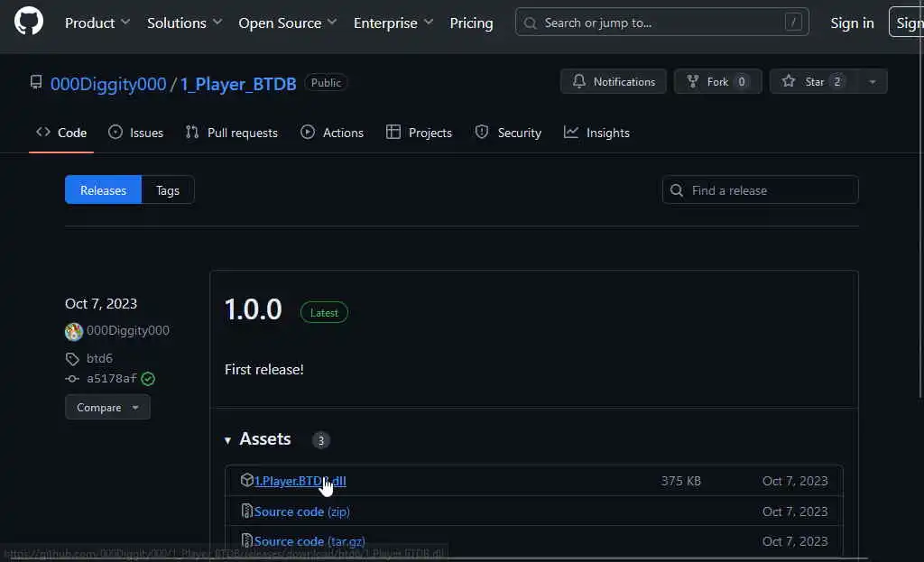Click the Sign in link
This screenshot has height=562, width=924.
point(852,23)
